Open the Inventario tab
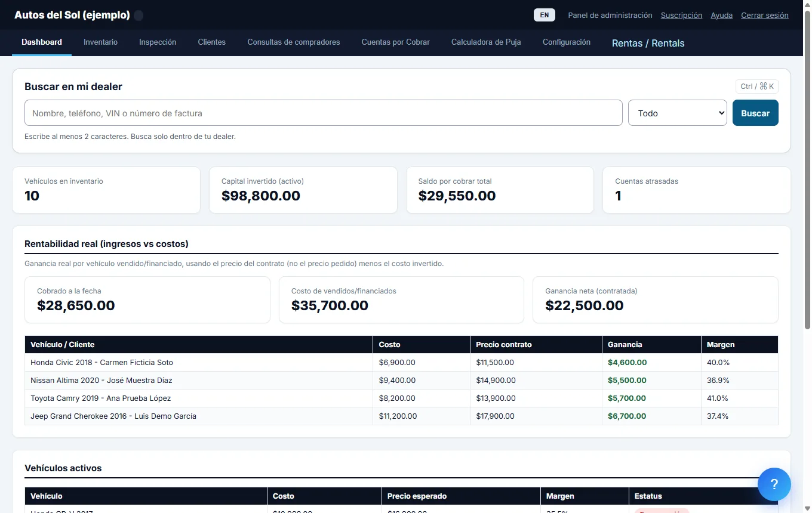 click(100, 42)
